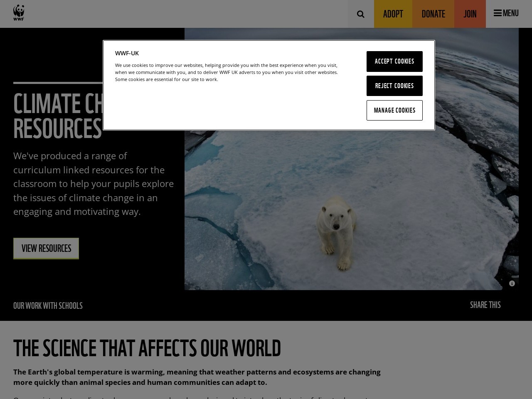Click the curriculum linked resources paragraph
The width and height of the screenshot is (532, 399).
(94, 184)
